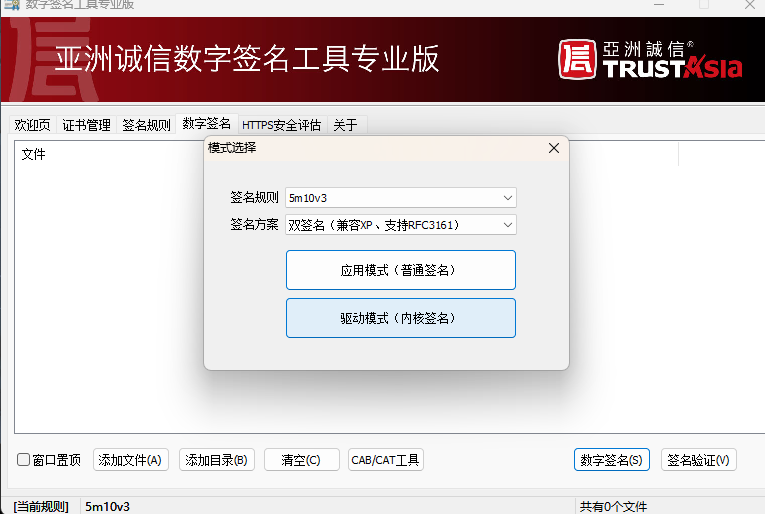Click the app icon in title bar
The image size is (765, 514).
pyautogui.click(x=12, y=5)
